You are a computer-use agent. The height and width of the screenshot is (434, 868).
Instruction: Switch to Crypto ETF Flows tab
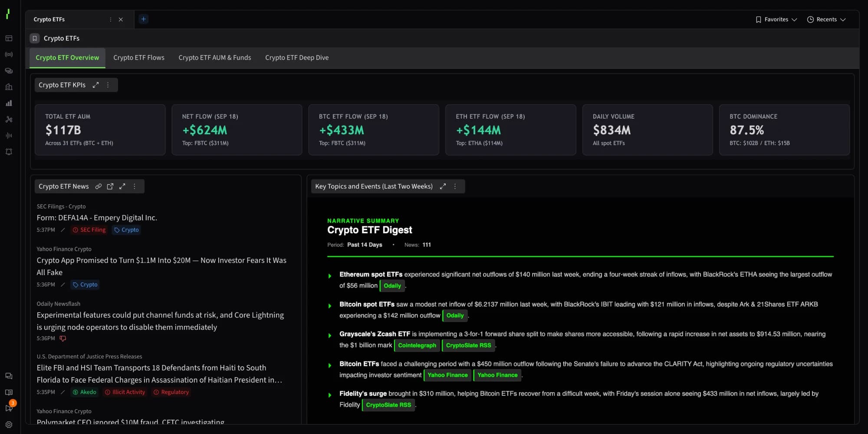[139, 58]
